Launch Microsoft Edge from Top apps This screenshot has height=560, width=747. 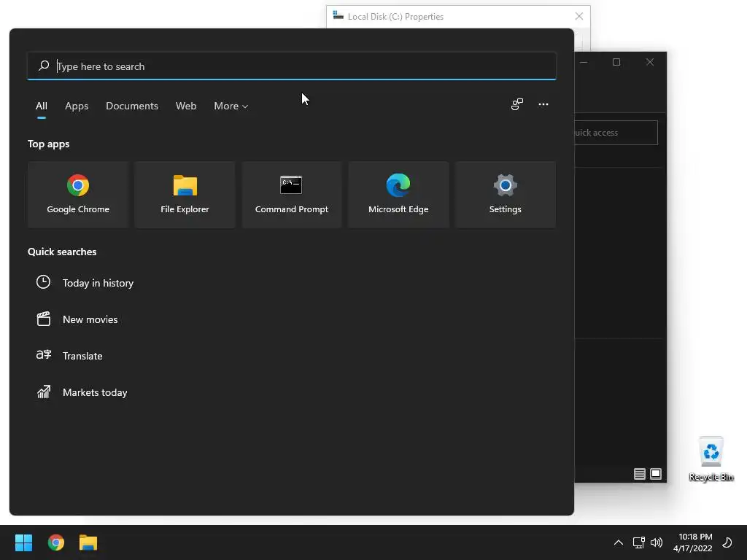(x=398, y=194)
